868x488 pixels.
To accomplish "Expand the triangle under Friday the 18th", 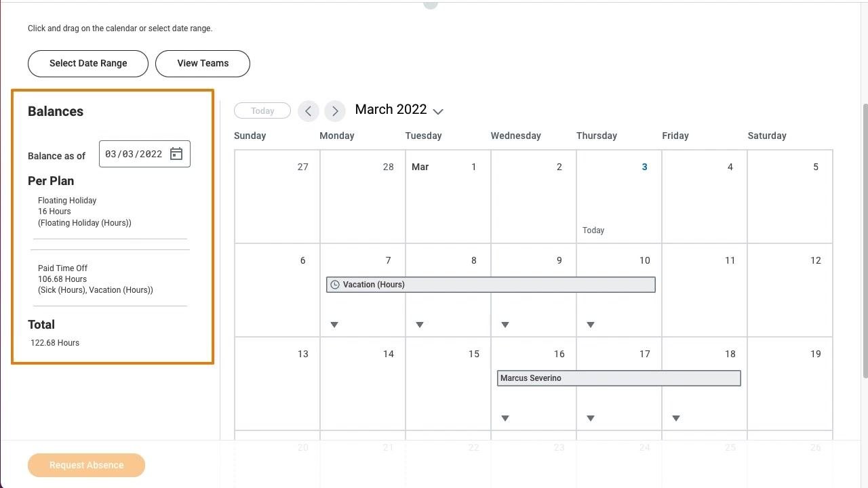I will coord(676,418).
